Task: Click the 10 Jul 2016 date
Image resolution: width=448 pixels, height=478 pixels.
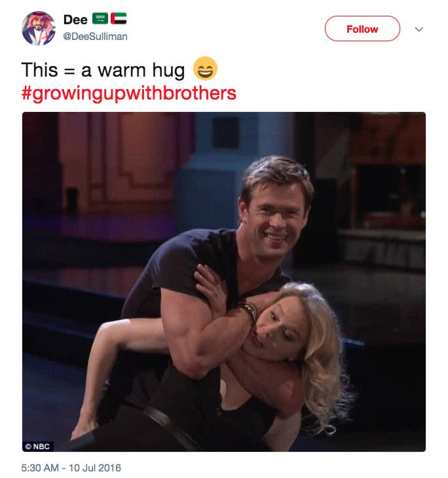Action: [x=95, y=468]
